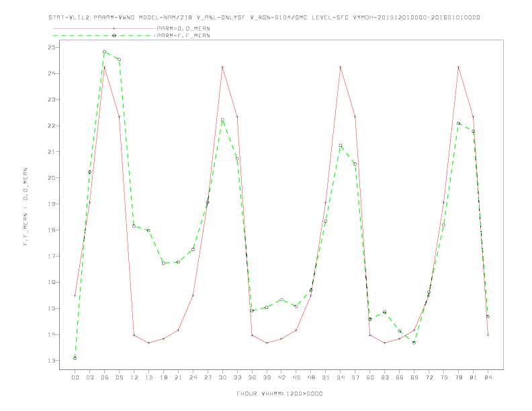Click the PARM=O.O_MEAN legend label
Image resolution: width=532 pixels, height=411 pixels.
183,28
